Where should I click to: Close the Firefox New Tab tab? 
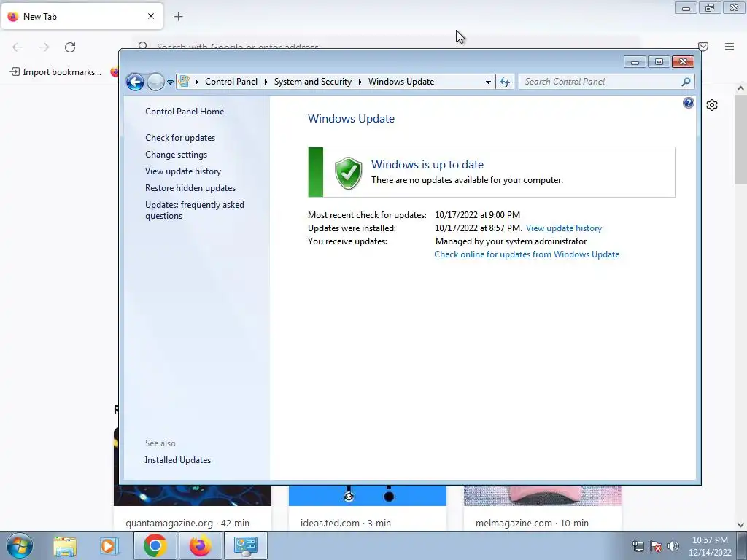click(x=151, y=16)
